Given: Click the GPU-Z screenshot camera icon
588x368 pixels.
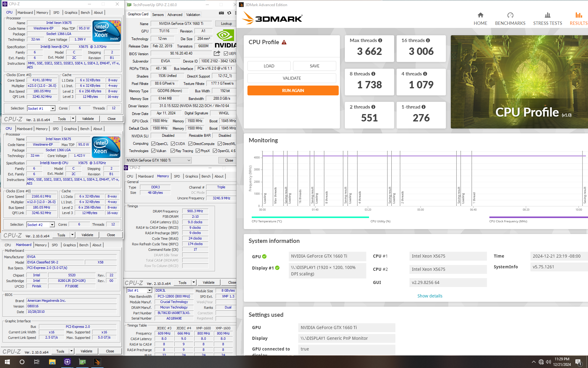Looking at the screenshot, I should (x=221, y=13).
